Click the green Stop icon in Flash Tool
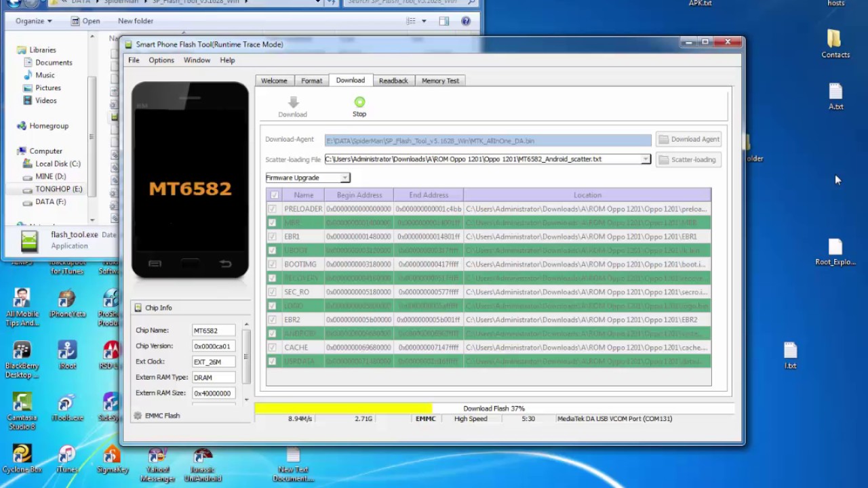Viewport: 868px width, 488px height. [x=359, y=102]
